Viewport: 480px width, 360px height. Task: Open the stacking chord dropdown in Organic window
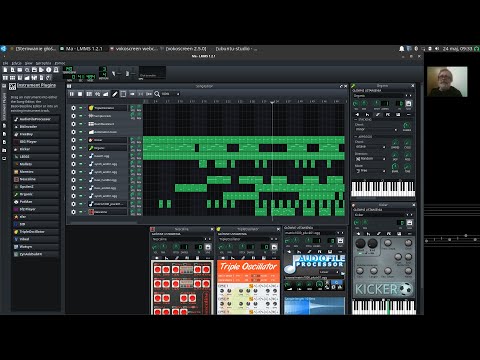point(377,129)
